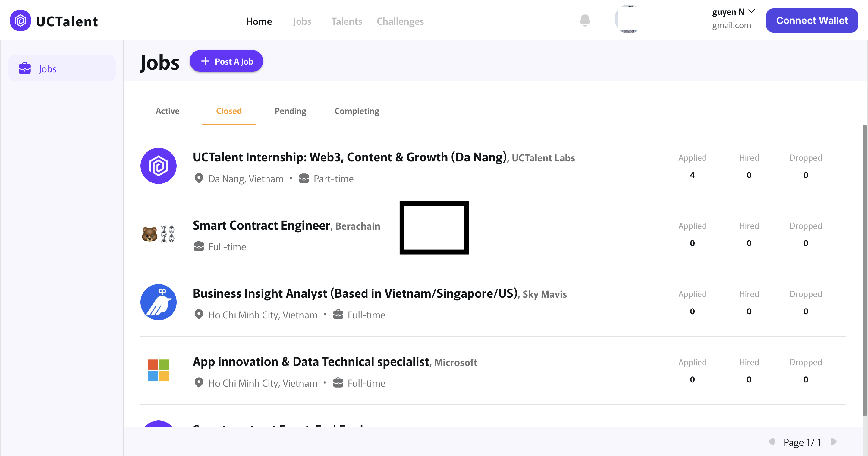Screen dimensions: 868x456
Task: Click the Berachain bear logo
Action: (x=149, y=234)
